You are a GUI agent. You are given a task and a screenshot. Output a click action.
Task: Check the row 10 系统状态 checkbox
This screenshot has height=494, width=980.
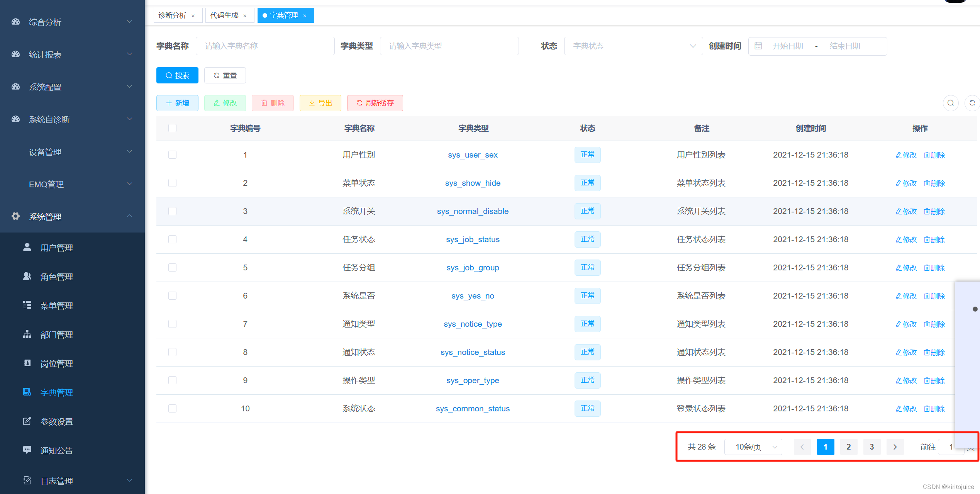pos(172,408)
